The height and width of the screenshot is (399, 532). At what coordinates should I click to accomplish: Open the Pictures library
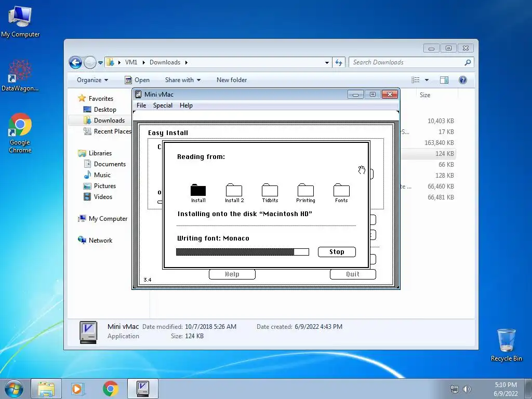pyautogui.click(x=99, y=185)
